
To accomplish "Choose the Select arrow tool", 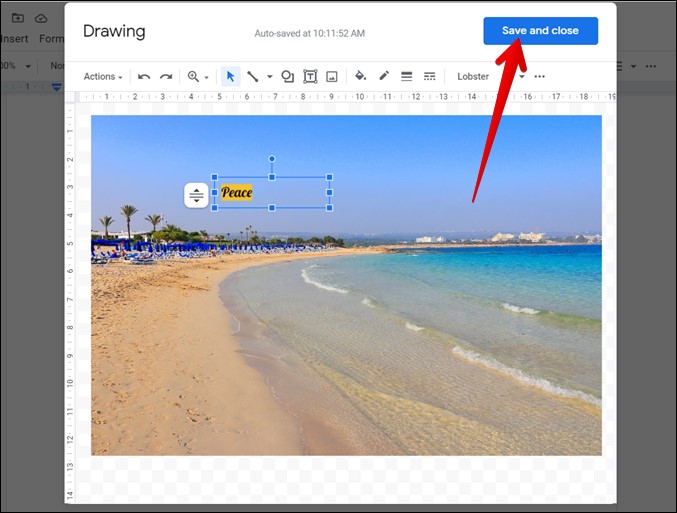I will [x=231, y=77].
